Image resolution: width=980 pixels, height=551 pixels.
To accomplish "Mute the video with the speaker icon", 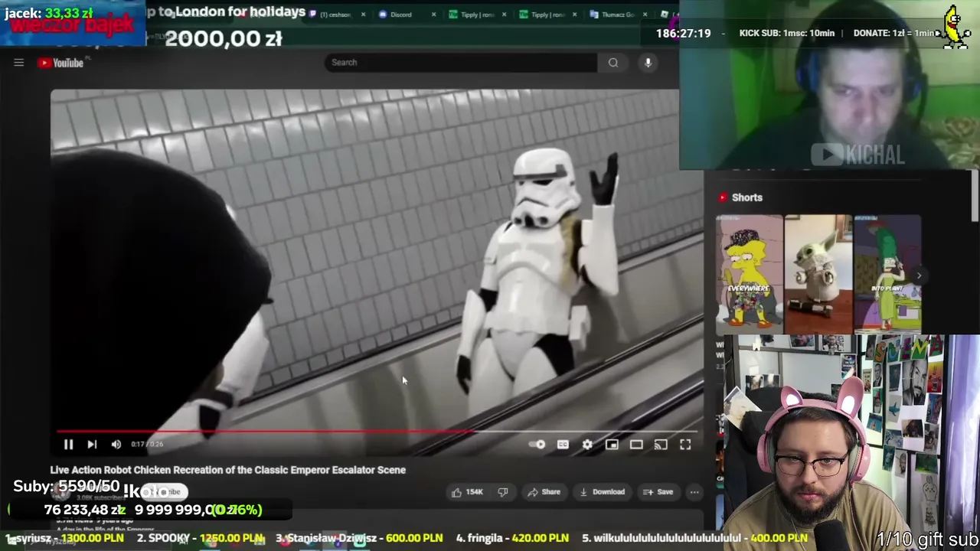I will [116, 444].
